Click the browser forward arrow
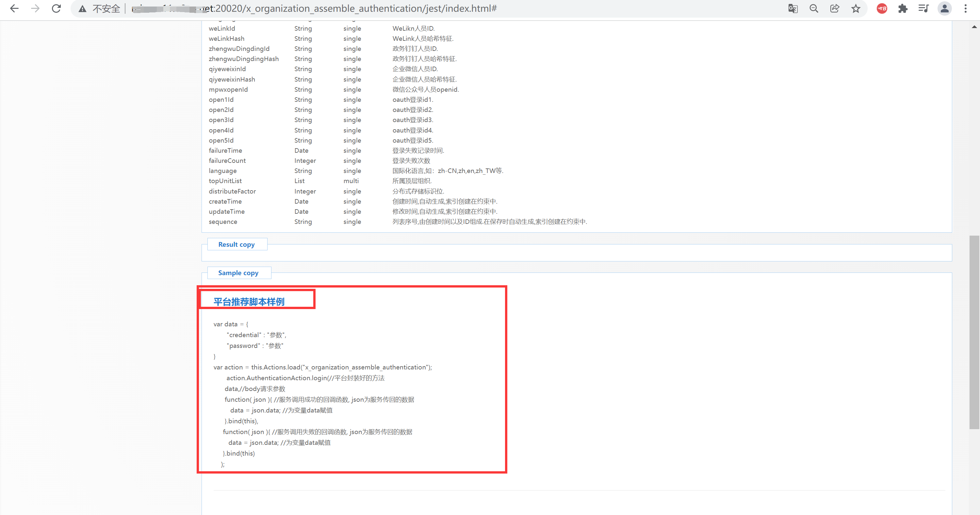This screenshot has width=980, height=515. pyautogui.click(x=35, y=8)
